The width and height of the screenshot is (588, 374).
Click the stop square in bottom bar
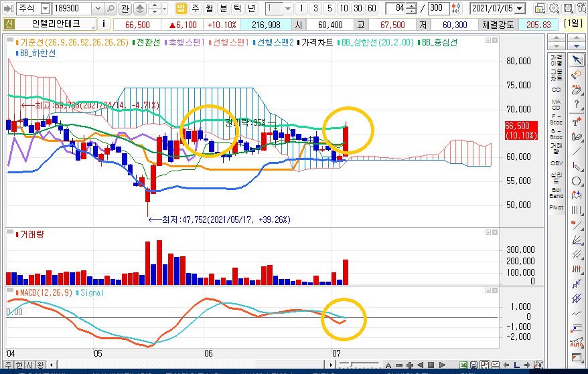click(x=431, y=365)
